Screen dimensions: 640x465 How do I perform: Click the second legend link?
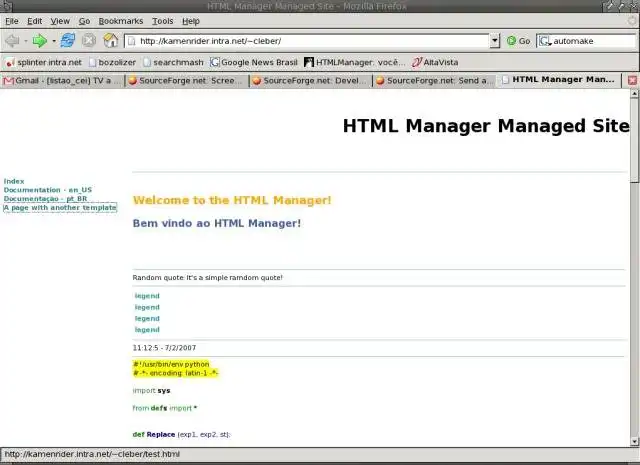(147, 307)
